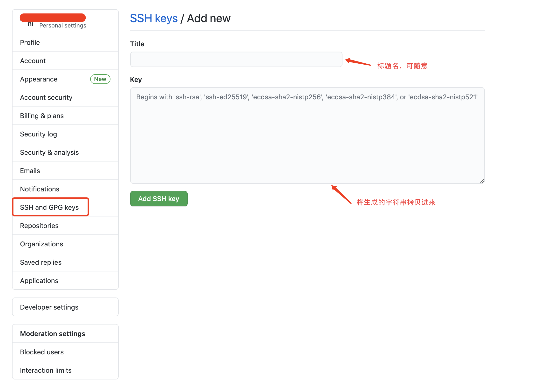Open Repositories settings
Viewport: 547px width, 392px height.
click(39, 226)
